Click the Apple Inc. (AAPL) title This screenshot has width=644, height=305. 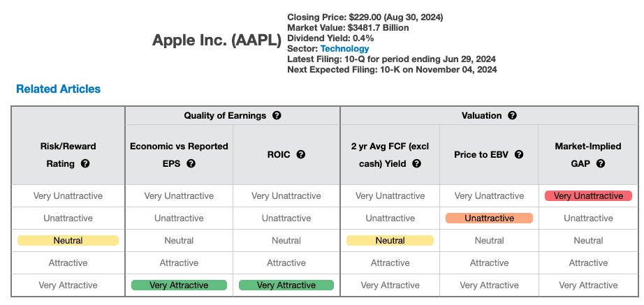pos(217,40)
